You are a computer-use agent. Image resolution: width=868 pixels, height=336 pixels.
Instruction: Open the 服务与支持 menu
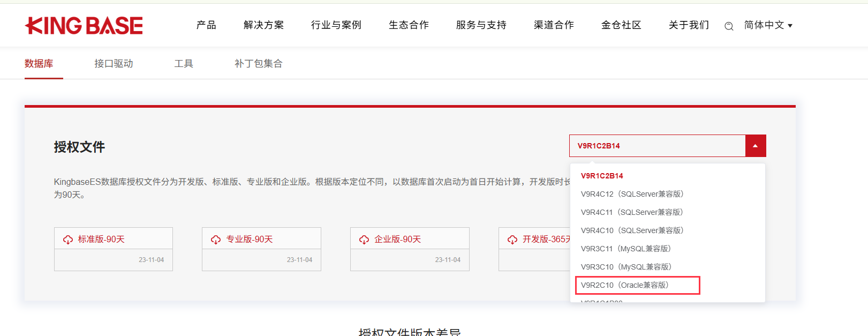(481, 25)
